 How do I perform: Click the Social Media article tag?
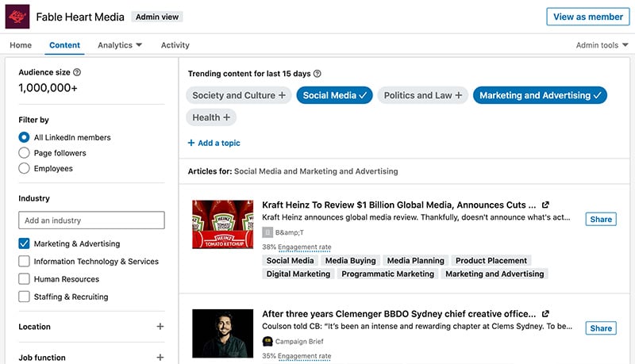[290, 260]
